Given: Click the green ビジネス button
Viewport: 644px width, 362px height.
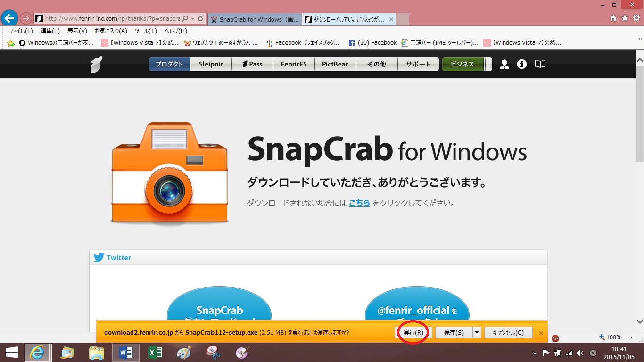Looking at the screenshot, I should [462, 64].
